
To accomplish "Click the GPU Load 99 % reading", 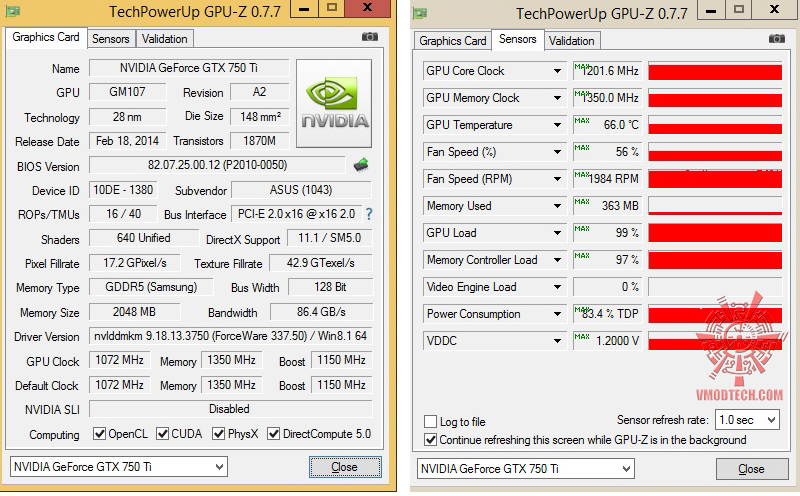I will (606, 233).
